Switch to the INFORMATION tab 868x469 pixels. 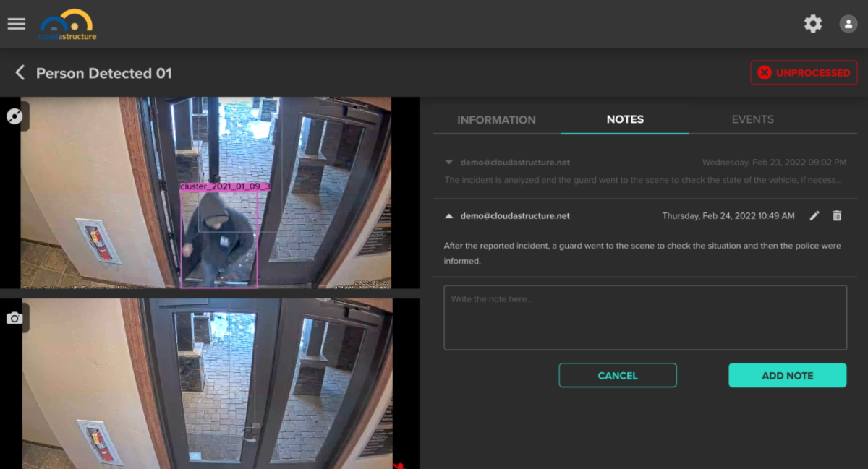(x=496, y=119)
